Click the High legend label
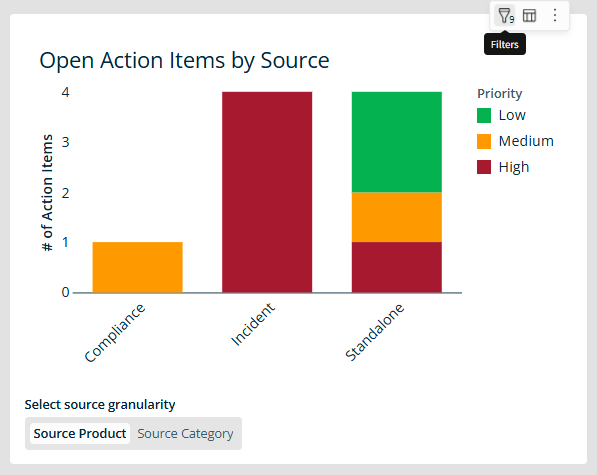597x475 pixels. (x=514, y=167)
